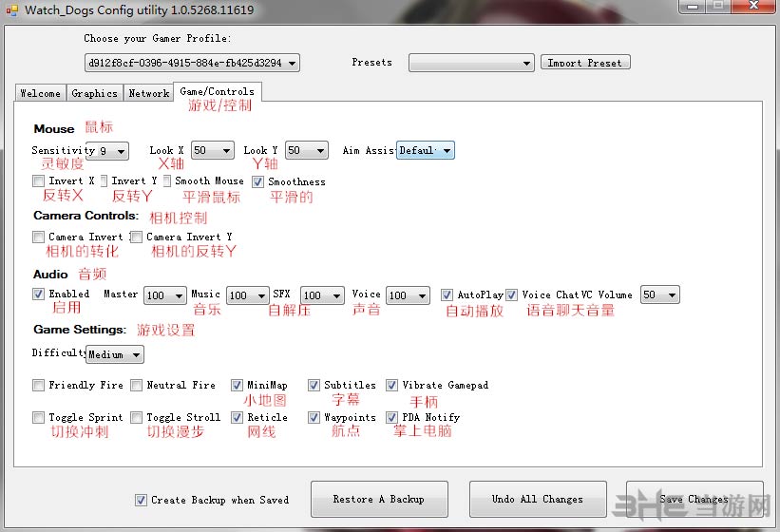Click the 'Game Settings:' heading
780x532 pixels.
point(80,330)
